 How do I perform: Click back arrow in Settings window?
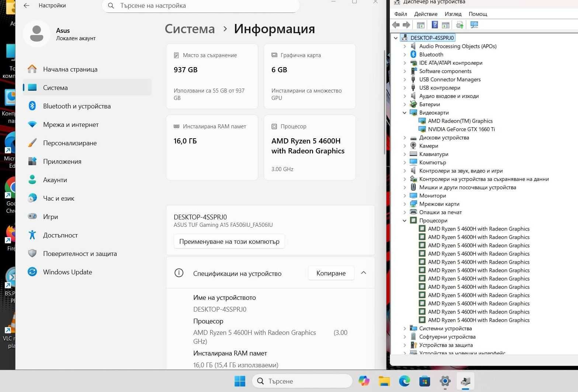click(x=26, y=6)
